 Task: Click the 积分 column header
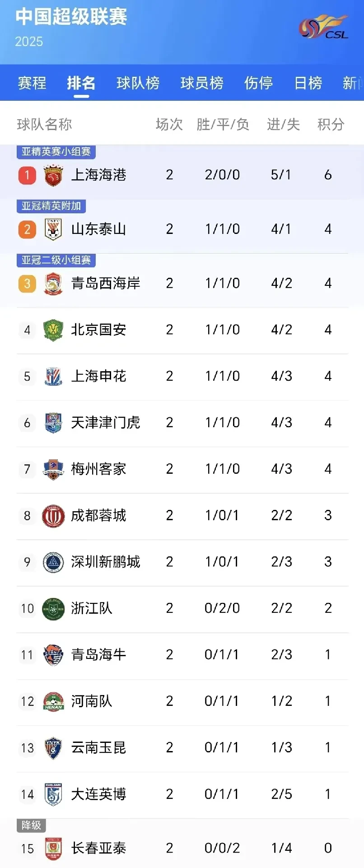(331, 124)
